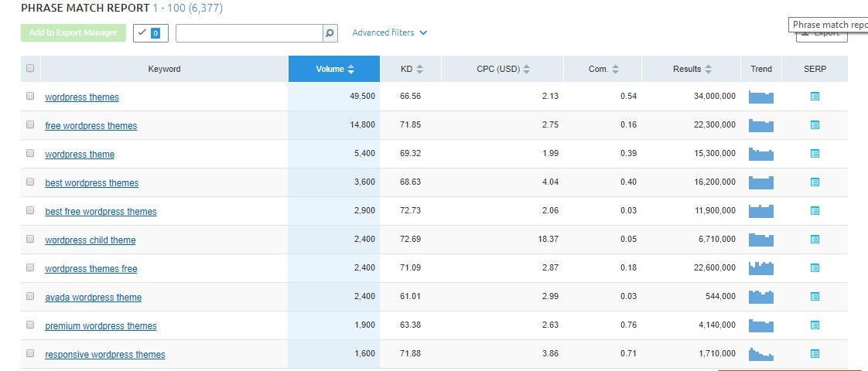Open SERP snapshot for wordpress theme row

coord(815,154)
